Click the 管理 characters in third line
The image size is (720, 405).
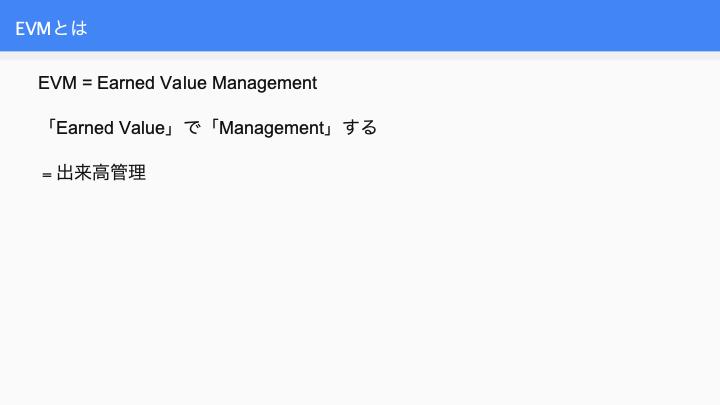click(x=128, y=173)
